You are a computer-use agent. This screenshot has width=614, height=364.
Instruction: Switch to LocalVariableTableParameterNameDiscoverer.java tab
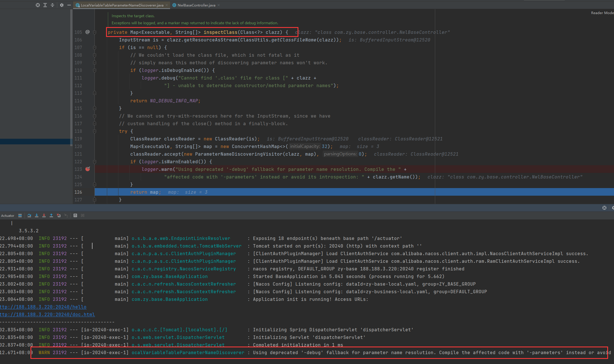point(122,5)
